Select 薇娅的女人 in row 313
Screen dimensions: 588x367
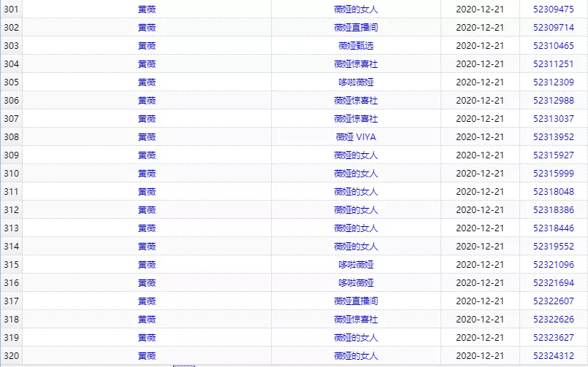(x=356, y=228)
